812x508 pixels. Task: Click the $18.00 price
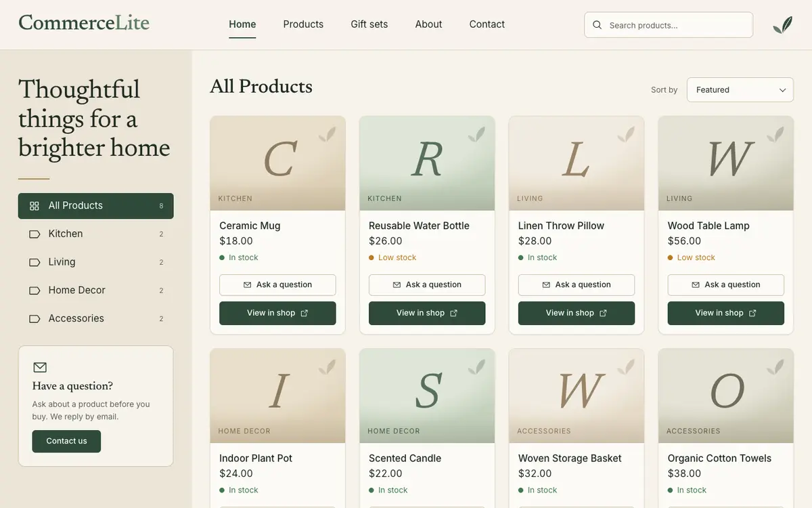[236, 241]
